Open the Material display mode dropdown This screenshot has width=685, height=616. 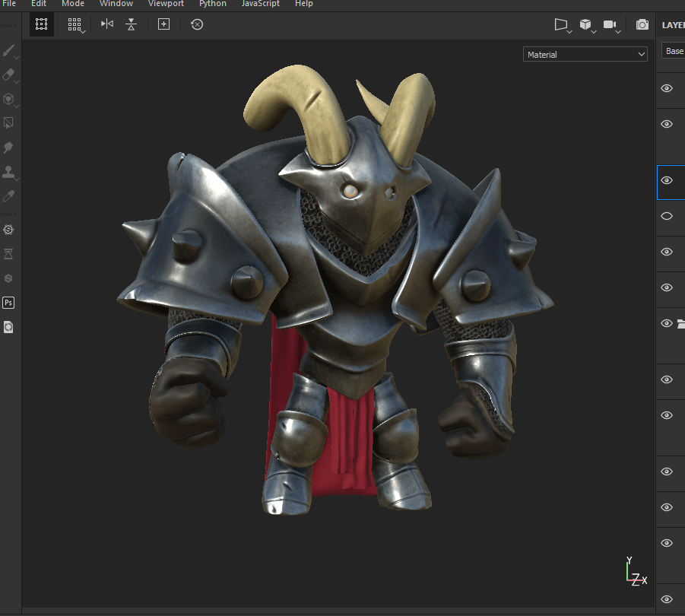point(585,55)
